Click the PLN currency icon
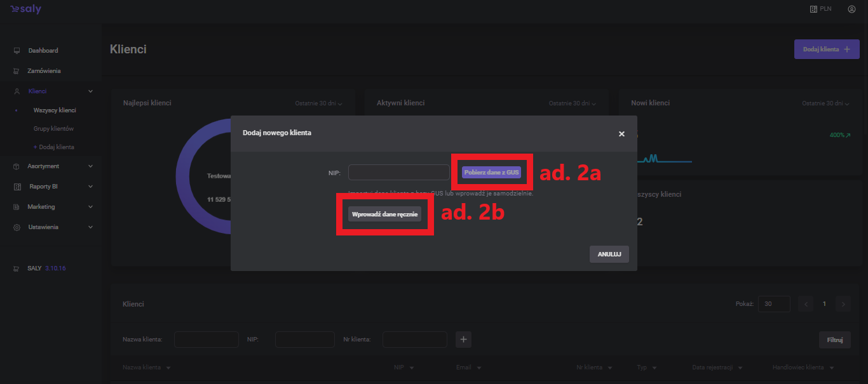868x384 pixels. pos(813,10)
